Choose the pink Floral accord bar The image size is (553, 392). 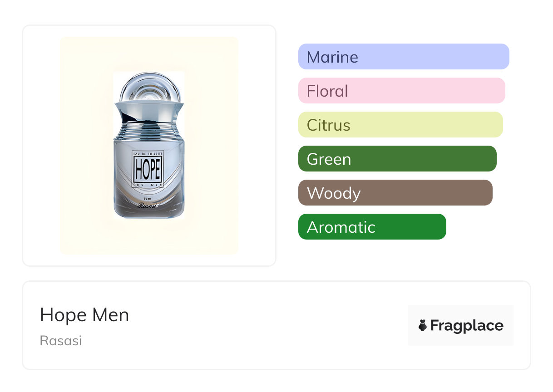401,91
